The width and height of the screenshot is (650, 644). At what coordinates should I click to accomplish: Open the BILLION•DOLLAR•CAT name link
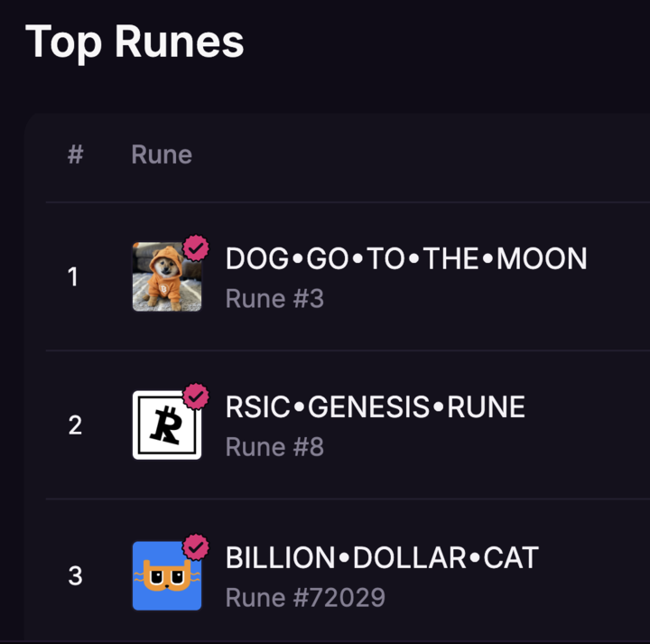point(382,558)
